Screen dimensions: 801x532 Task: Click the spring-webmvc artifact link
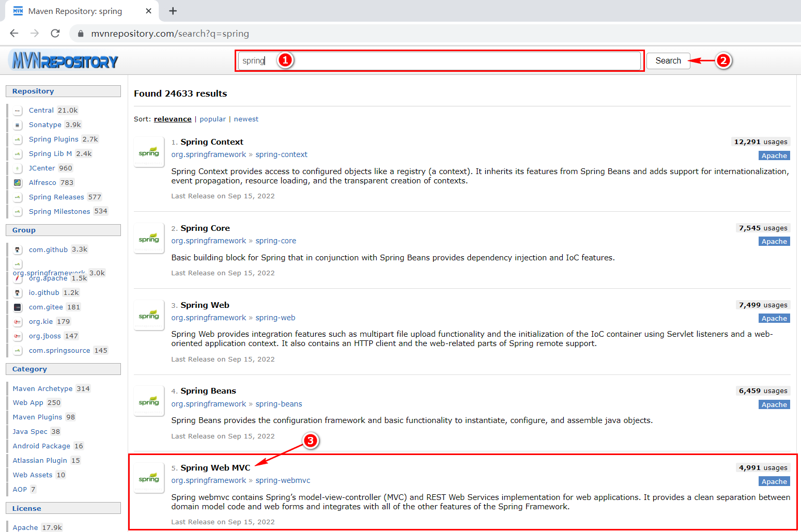(x=283, y=480)
